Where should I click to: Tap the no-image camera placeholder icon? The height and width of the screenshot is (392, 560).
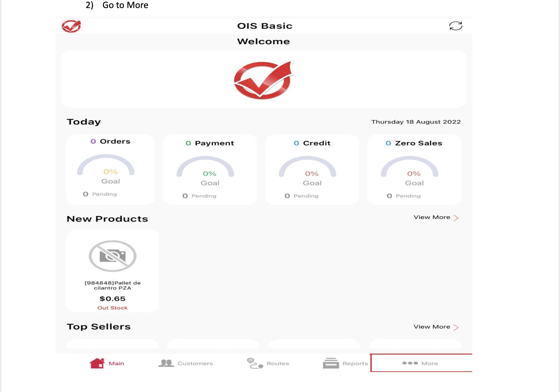[112, 256]
